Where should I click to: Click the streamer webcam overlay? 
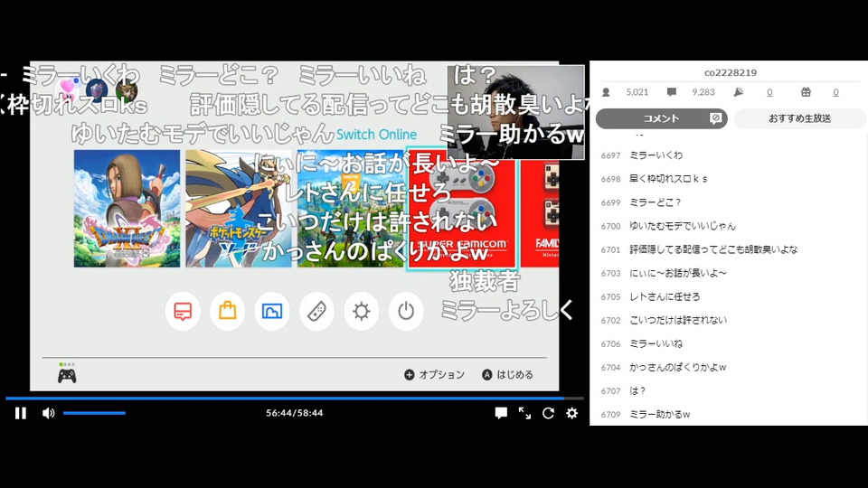pos(516,112)
